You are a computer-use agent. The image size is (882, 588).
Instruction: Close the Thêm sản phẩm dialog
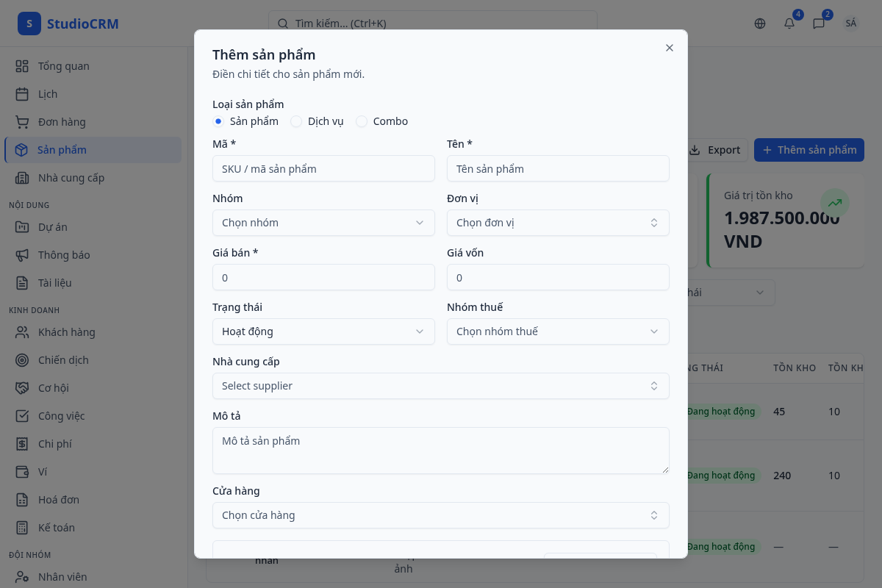pyautogui.click(x=670, y=48)
